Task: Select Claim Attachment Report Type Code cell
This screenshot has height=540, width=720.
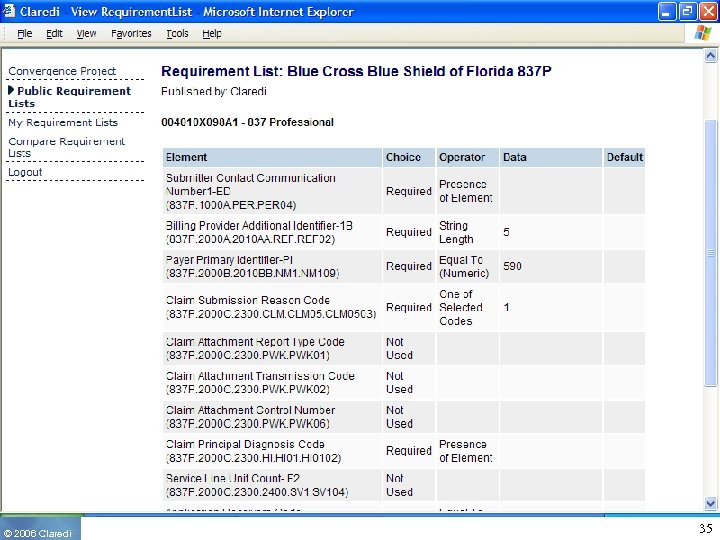Action: [x=272, y=349]
